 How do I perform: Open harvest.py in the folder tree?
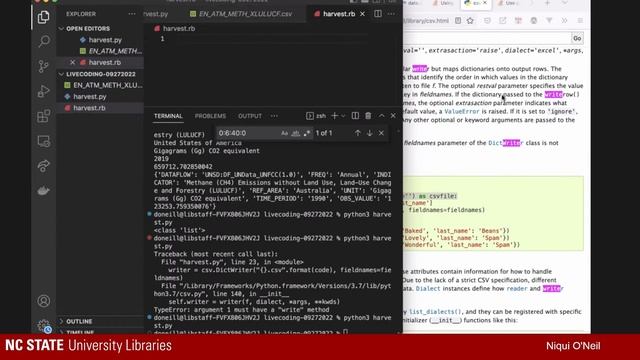coord(89,97)
